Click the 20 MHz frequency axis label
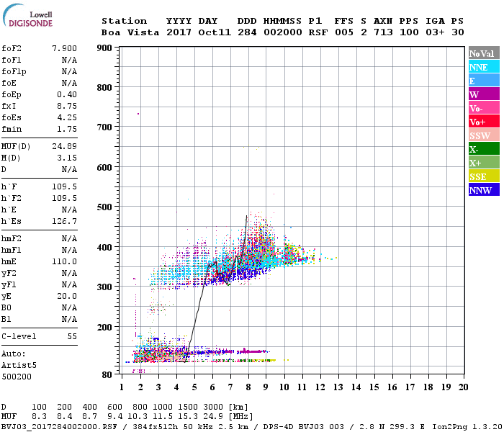The height and width of the screenshot is (432, 504). tap(462, 387)
